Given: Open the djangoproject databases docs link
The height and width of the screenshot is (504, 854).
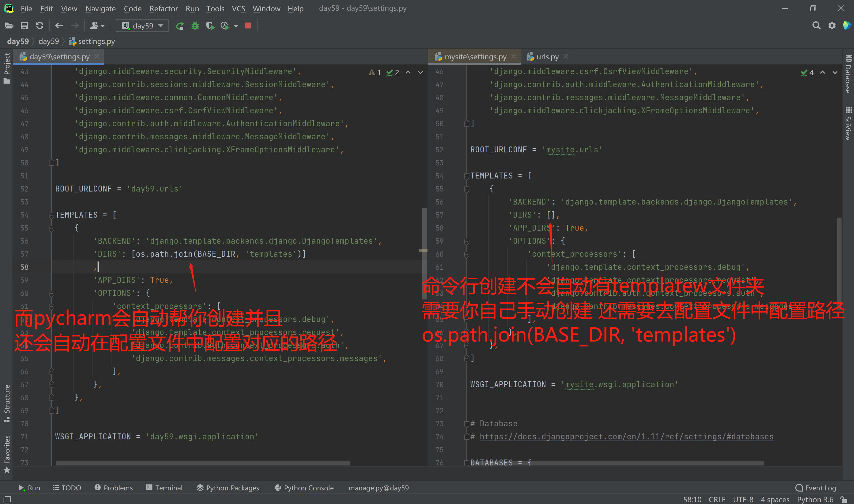Looking at the screenshot, I should point(626,437).
